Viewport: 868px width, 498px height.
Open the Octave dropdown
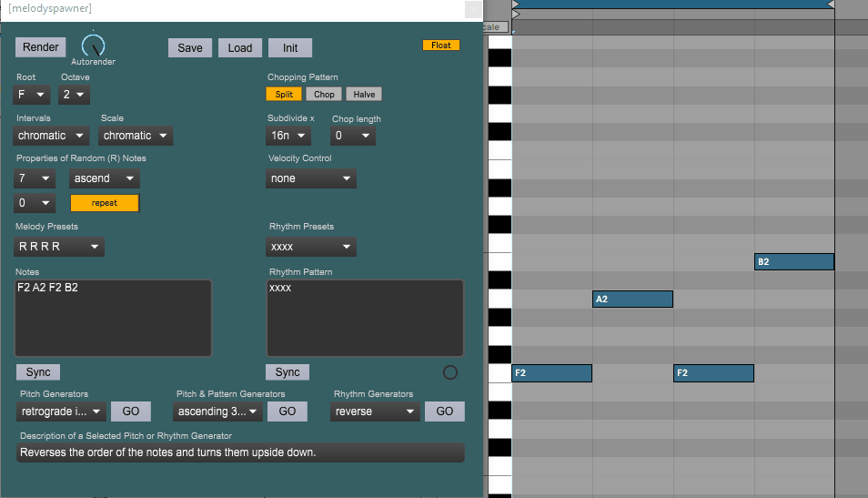click(x=74, y=95)
